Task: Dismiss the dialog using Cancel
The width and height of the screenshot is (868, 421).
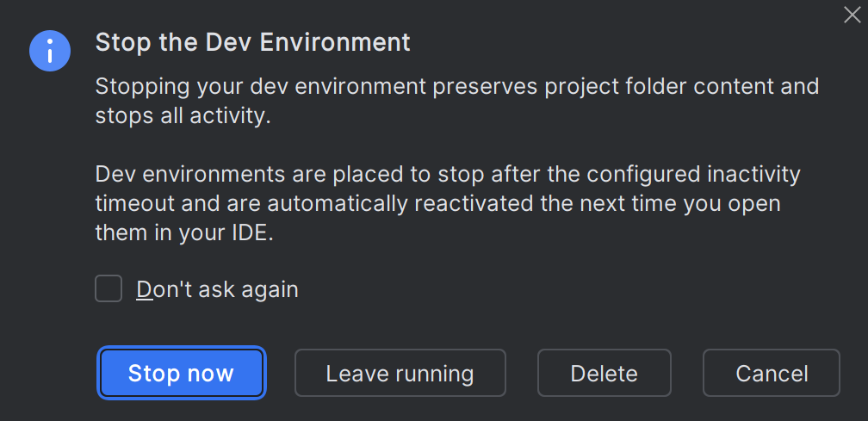Action: 771,373
